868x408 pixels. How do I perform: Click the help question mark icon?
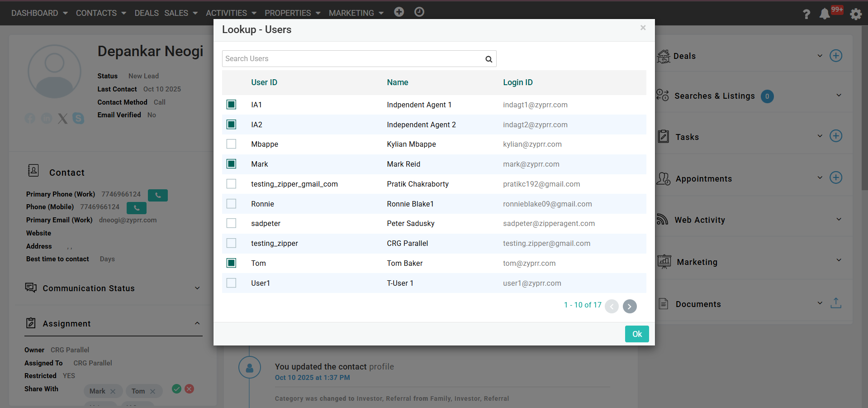(x=806, y=14)
